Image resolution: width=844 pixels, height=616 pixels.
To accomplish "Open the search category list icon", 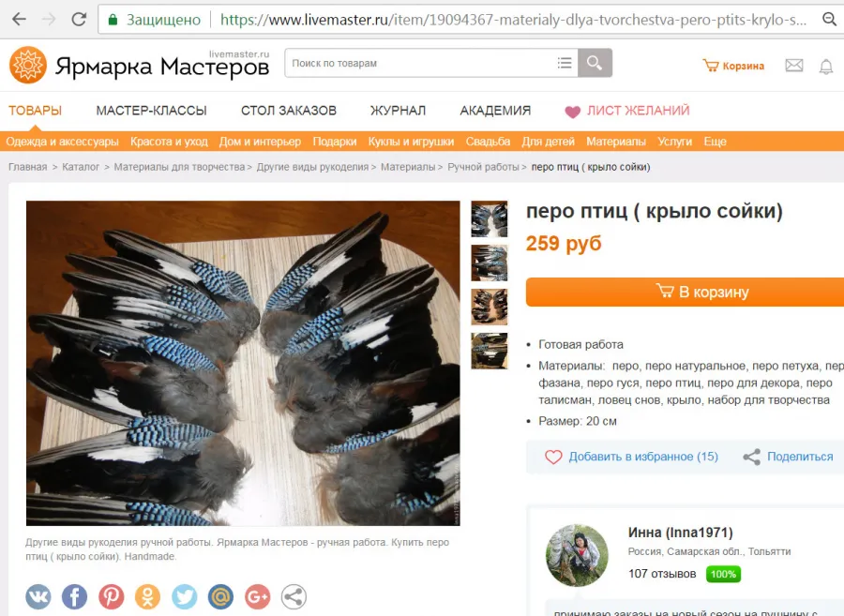I will click(x=565, y=63).
